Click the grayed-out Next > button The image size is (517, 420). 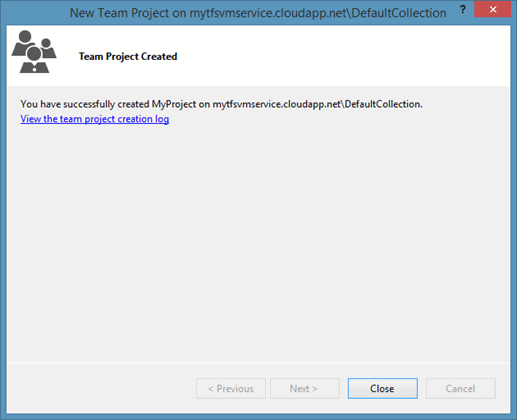(x=305, y=388)
